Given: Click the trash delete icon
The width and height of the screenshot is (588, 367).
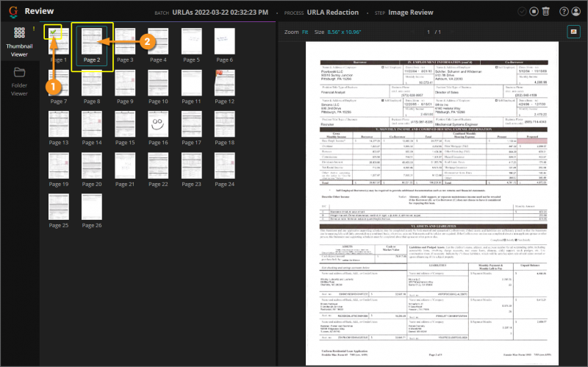Looking at the screenshot, I should [x=546, y=12].
